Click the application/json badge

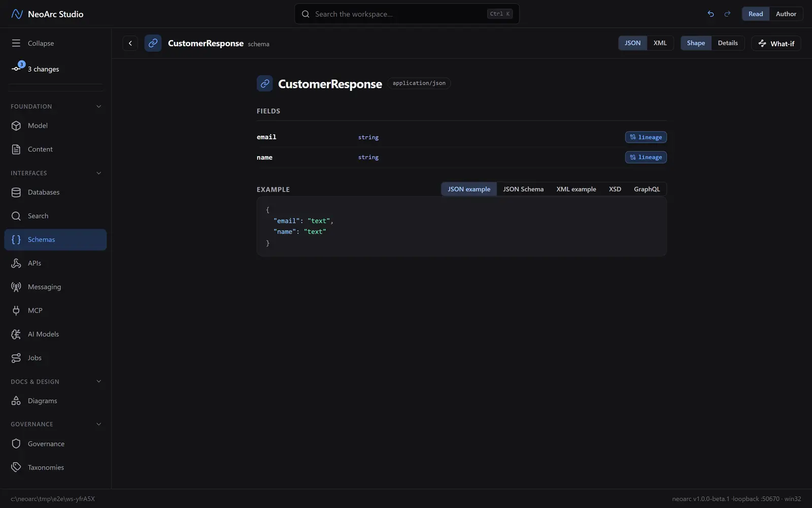click(x=419, y=83)
